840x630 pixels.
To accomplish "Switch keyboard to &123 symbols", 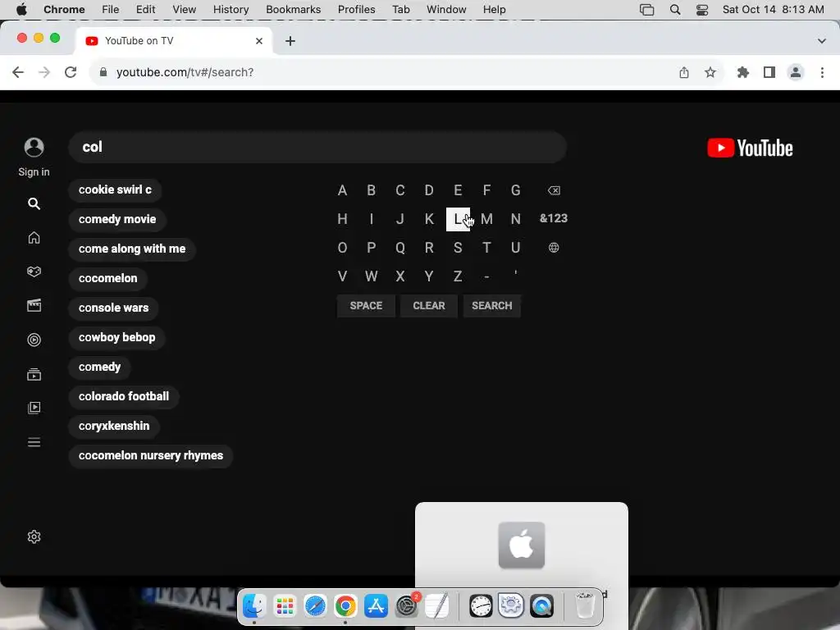I will (x=554, y=218).
